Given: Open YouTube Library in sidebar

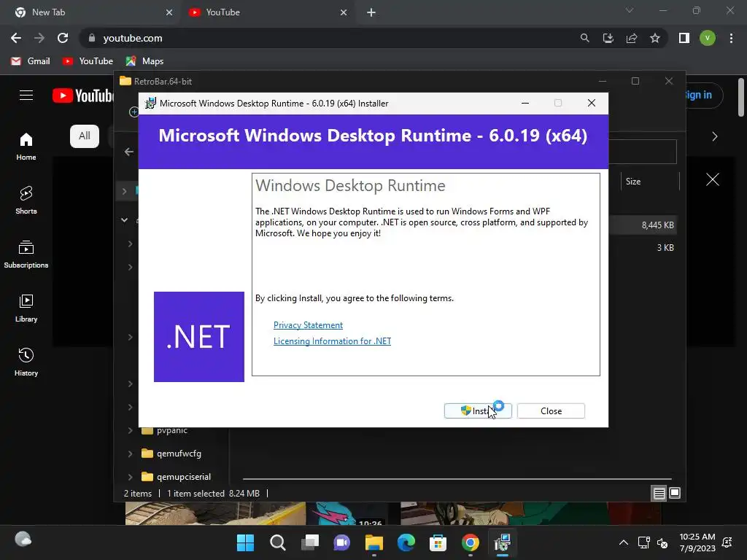Looking at the screenshot, I should pos(26,308).
